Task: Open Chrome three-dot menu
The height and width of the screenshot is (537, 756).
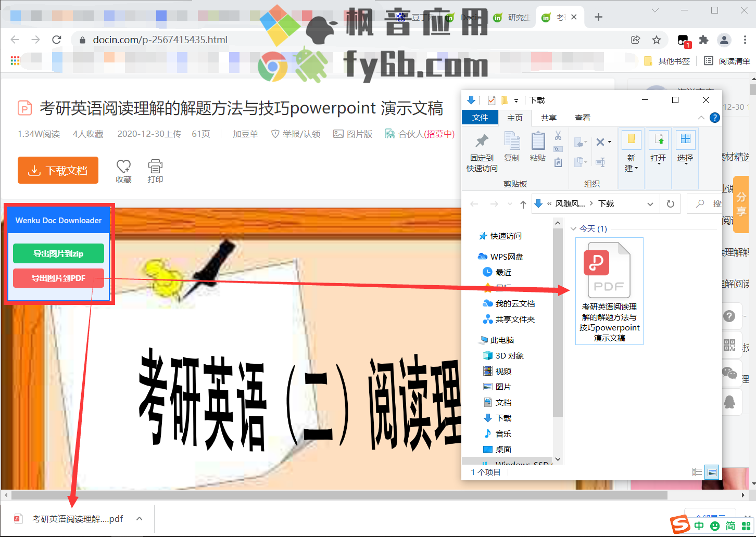Action: pos(745,40)
